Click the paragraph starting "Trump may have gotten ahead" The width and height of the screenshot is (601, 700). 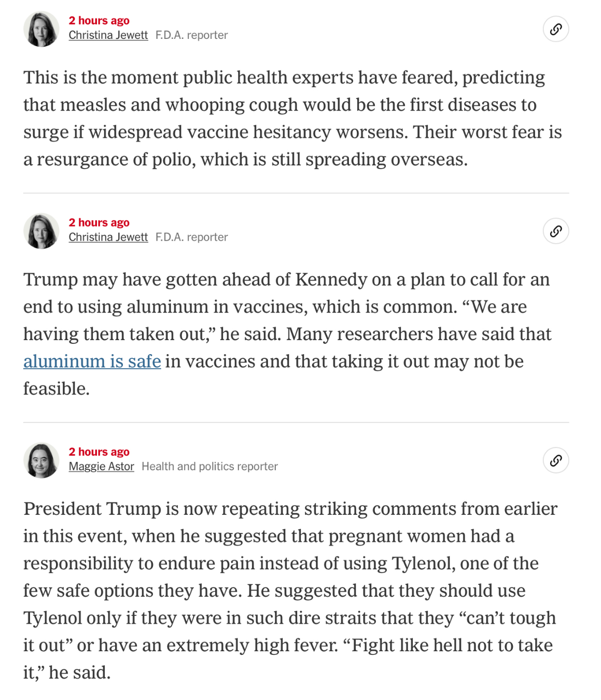tap(288, 334)
